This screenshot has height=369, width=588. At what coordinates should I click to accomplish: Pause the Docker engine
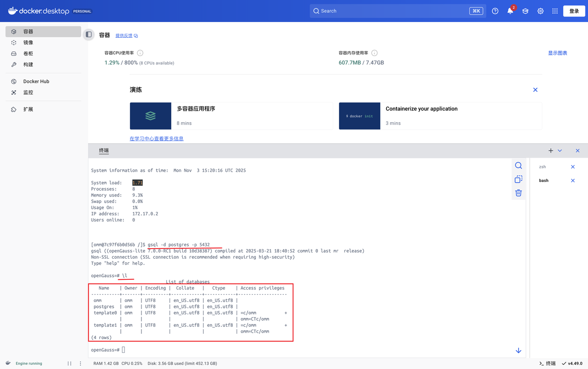coord(69,363)
